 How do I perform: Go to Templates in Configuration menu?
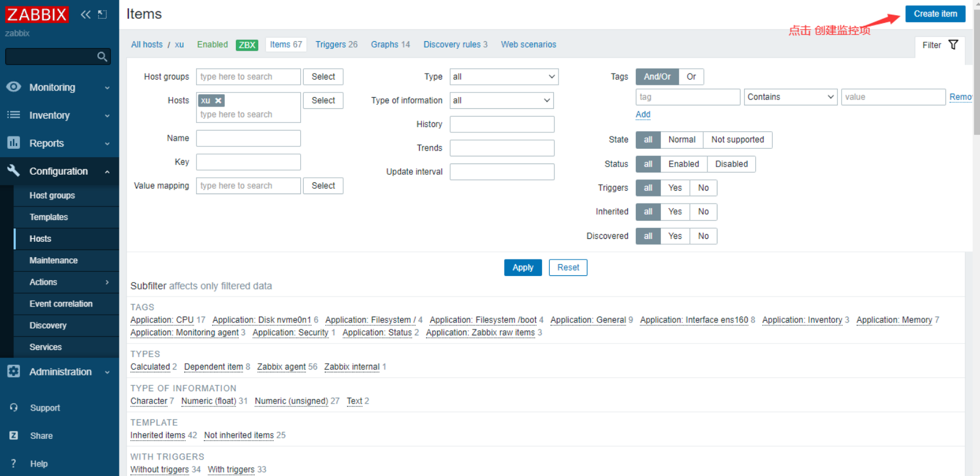click(49, 217)
